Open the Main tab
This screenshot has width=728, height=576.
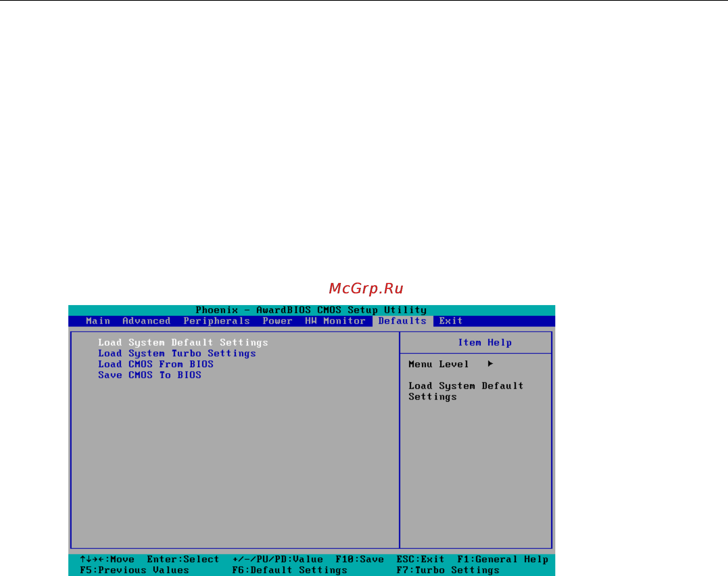98,321
